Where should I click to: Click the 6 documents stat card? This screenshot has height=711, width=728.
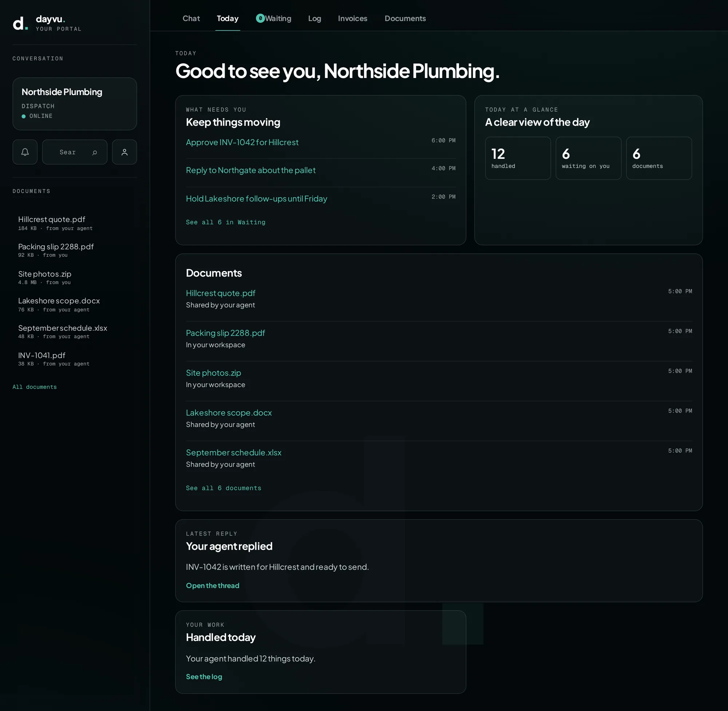coord(659,158)
